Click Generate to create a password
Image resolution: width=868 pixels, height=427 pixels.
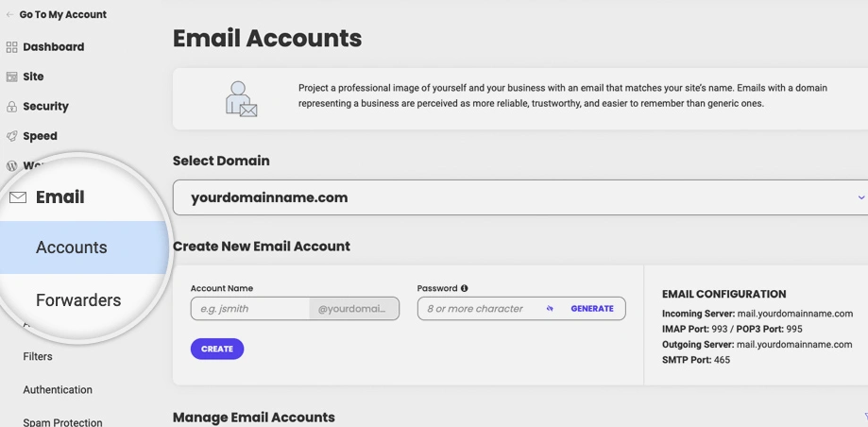point(592,309)
